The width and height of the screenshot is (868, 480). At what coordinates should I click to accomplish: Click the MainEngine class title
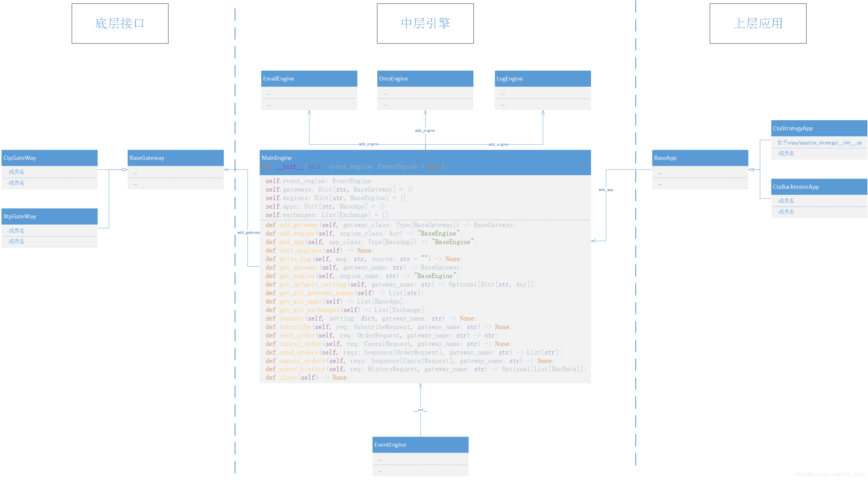tap(277, 158)
